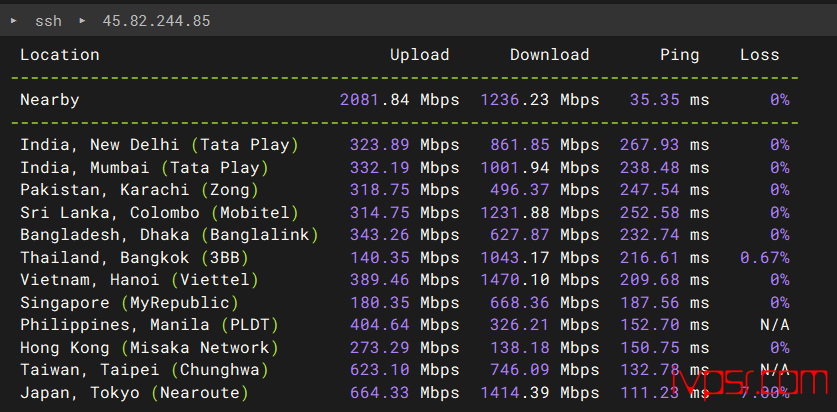Image resolution: width=837 pixels, height=412 pixels.
Task: Click Bangladesh, Dhaka (Banglalink) row
Action: [x=405, y=235]
